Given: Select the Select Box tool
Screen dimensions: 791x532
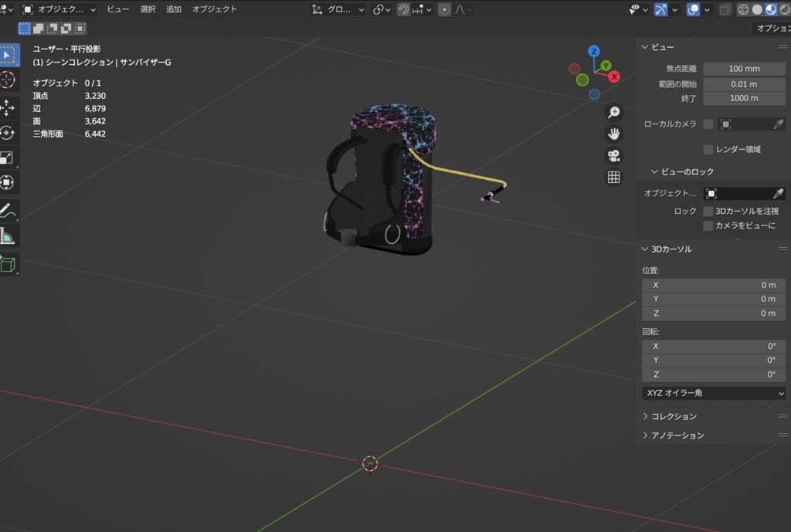Looking at the screenshot, I should click(x=8, y=55).
